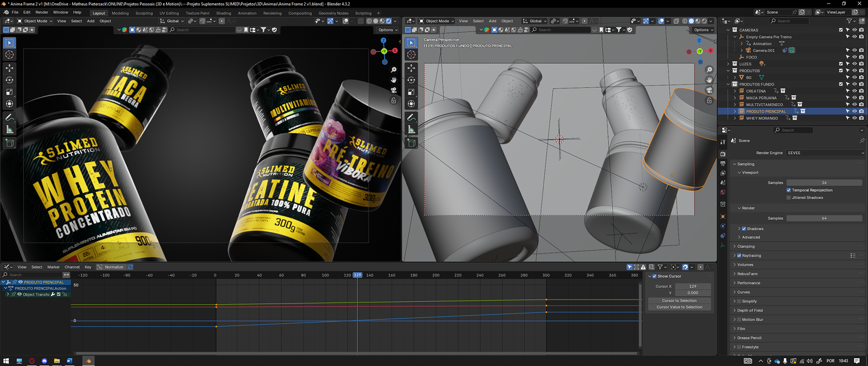Screen dimensions: 868x366
Task: Select the Measure tool in right viewport
Action: pos(411,130)
